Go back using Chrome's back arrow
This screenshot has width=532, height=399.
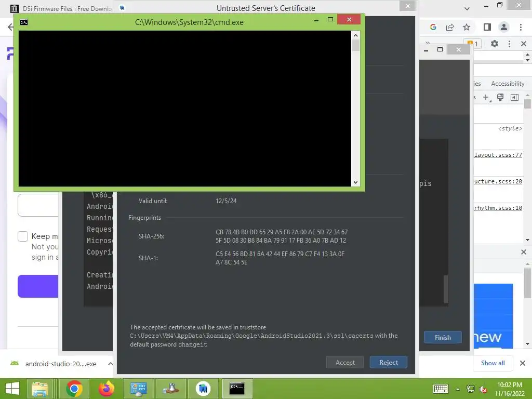click(x=10, y=27)
